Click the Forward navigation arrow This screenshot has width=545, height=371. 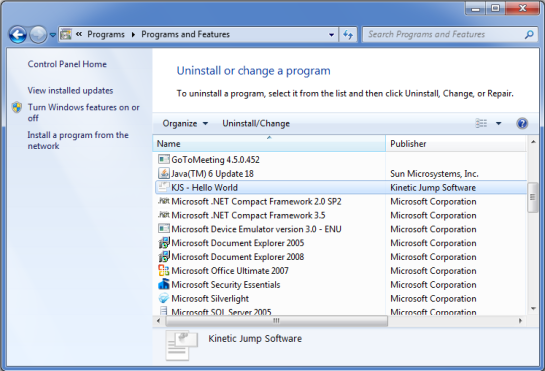38,35
